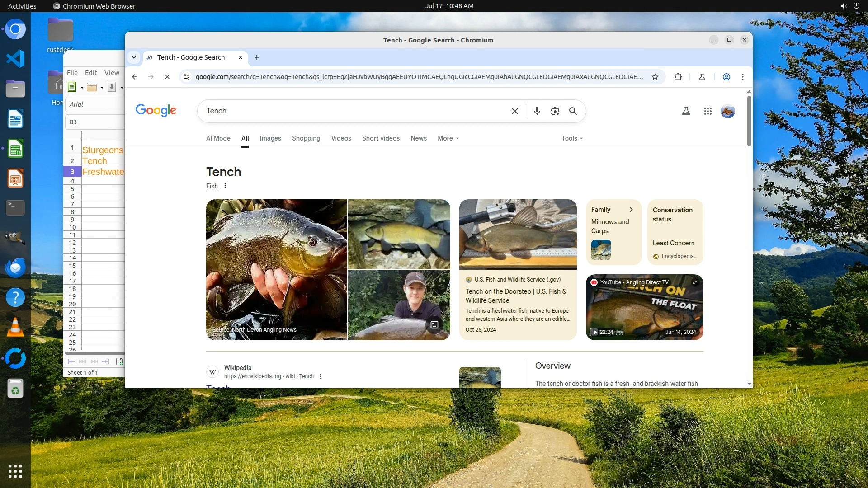Open Chromium three-dot menu
Screen dimensions: 868x488
click(742, 77)
